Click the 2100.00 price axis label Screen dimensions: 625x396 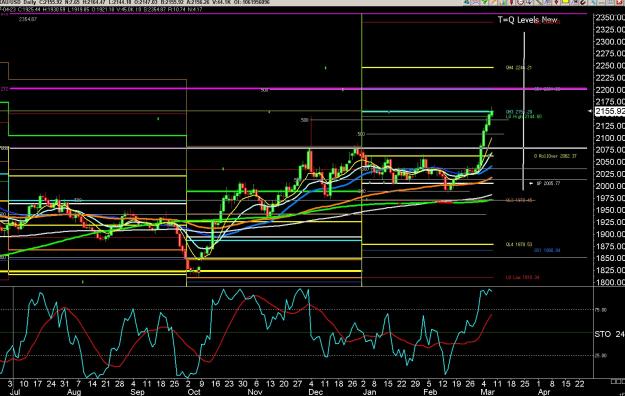(610, 138)
